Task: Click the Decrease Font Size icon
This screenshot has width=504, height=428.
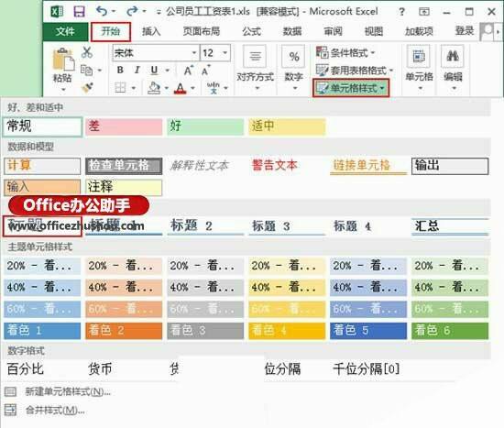Action: pyautogui.click(x=205, y=70)
